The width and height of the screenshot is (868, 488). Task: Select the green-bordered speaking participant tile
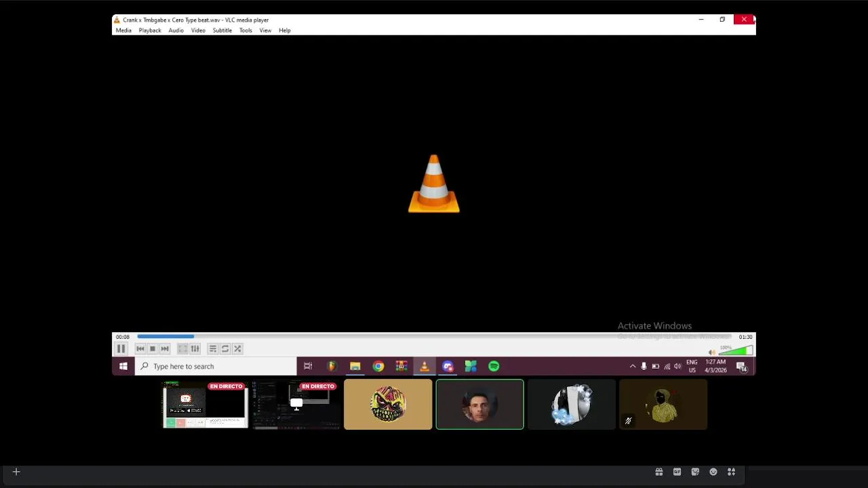coord(479,405)
